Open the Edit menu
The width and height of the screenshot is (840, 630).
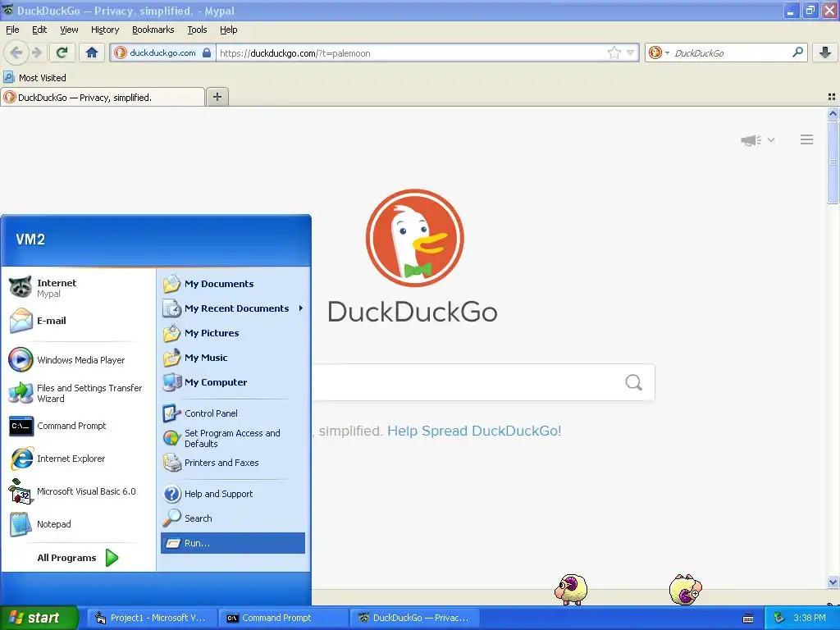(39, 30)
